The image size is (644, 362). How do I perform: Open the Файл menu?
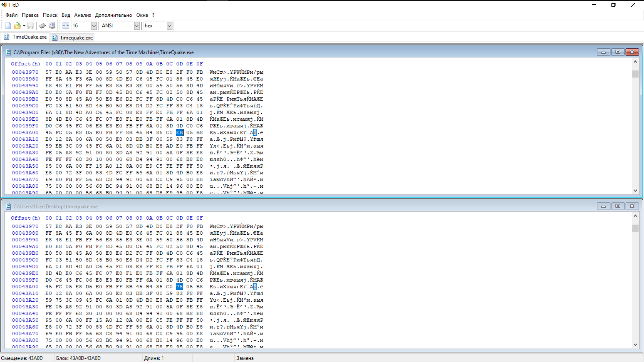pyautogui.click(x=11, y=15)
